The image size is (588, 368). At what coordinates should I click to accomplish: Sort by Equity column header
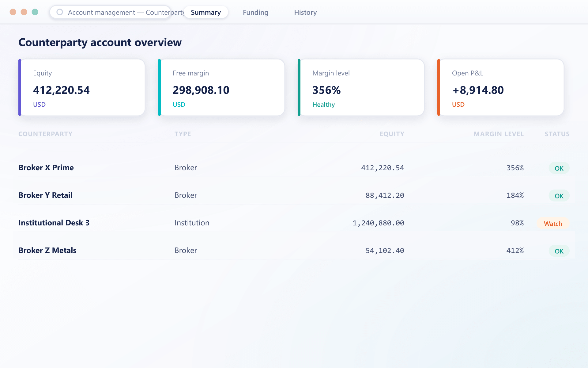coord(392,134)
